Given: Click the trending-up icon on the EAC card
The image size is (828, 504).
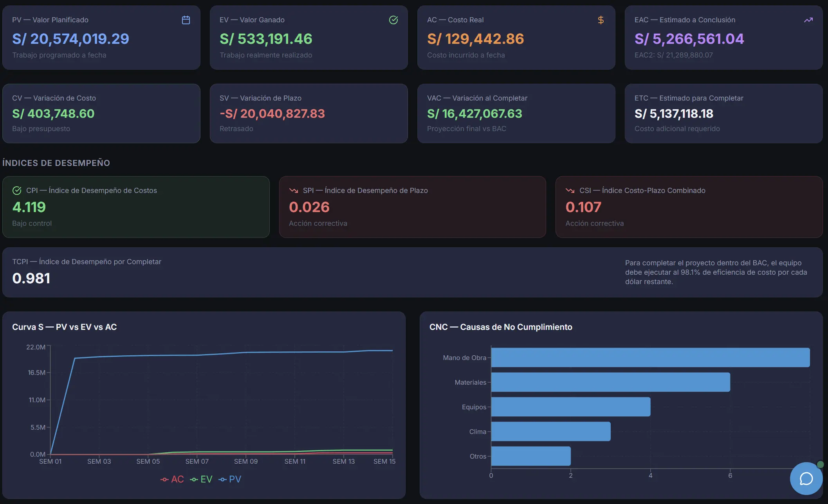Looking at the screenshot, I should click(808, 20).
